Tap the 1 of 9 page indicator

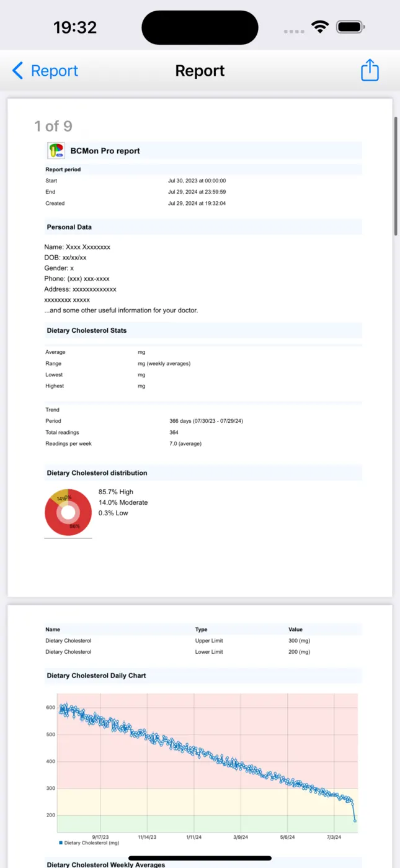coord(53,126)
